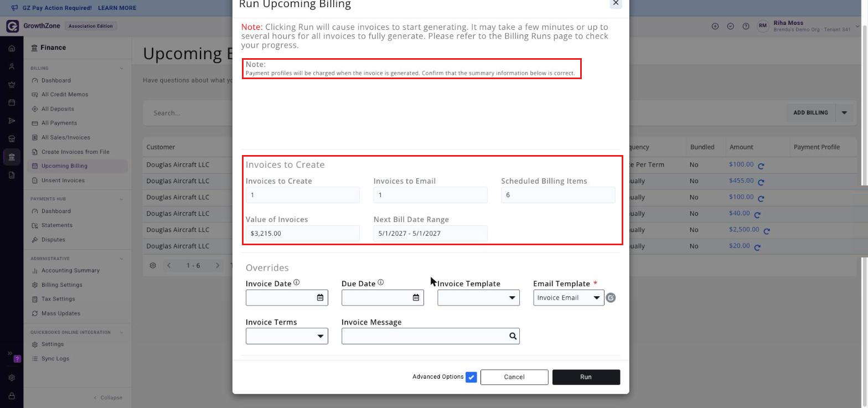
Task: Go to Unsent Invoices page
Action: [63, 180]
